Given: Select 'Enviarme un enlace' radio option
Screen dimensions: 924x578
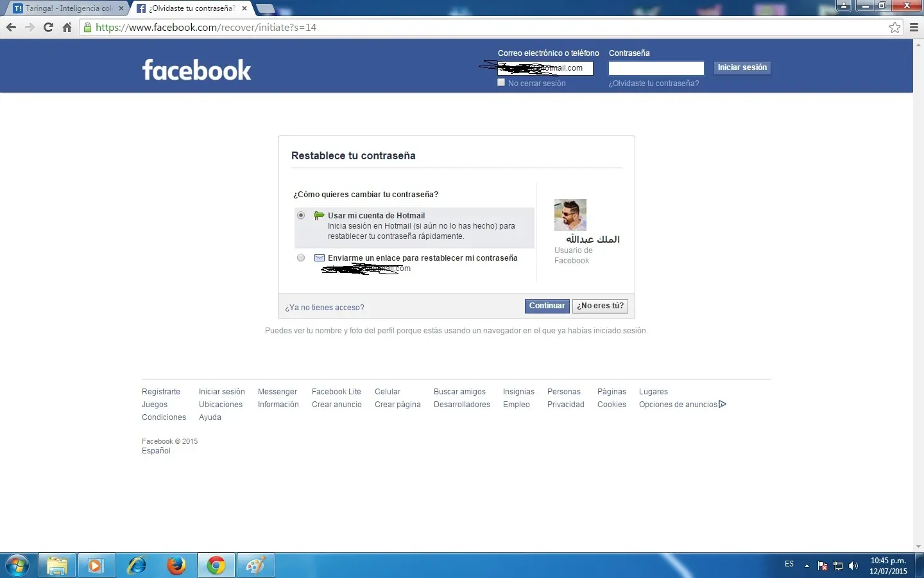Looking at the screenshot, I should click(301, 258).
